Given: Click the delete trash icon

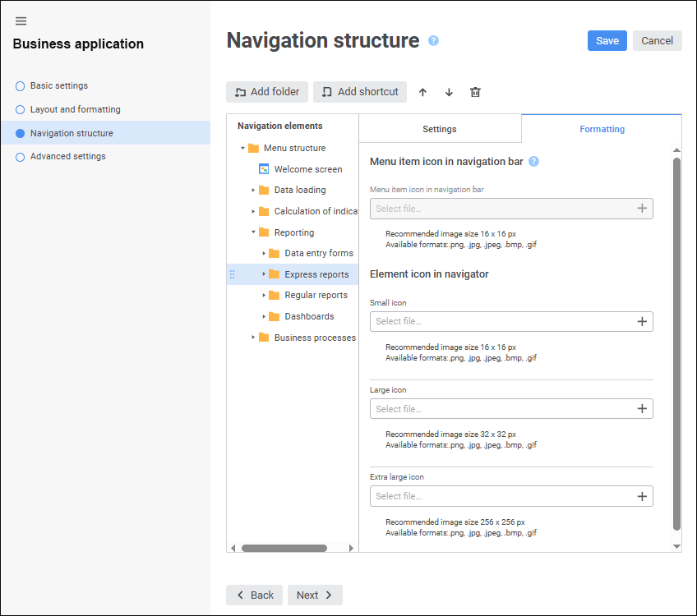Looking at the screenshot, I should 475,92.
